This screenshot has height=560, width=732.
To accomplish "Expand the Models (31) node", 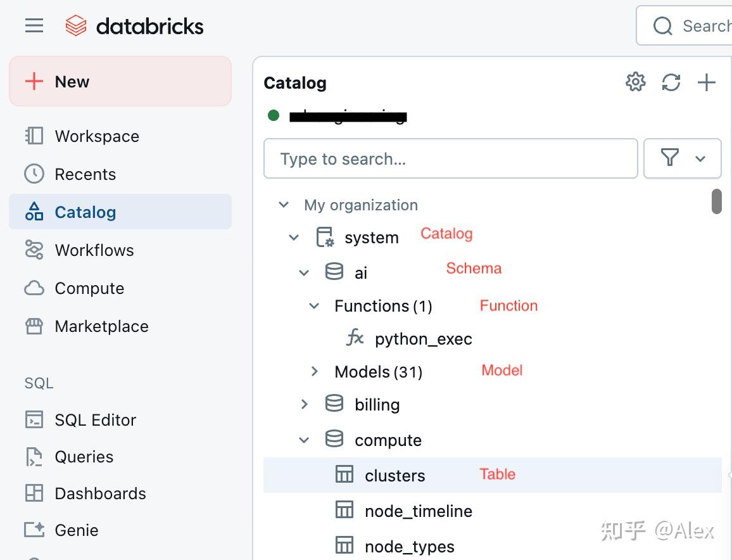I will [x=315, y=372].
